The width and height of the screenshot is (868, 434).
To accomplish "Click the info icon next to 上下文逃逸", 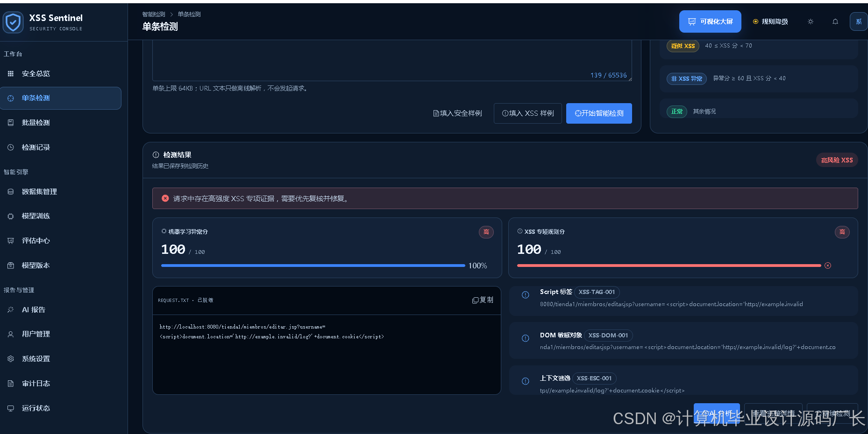I will tap(526, 381).
